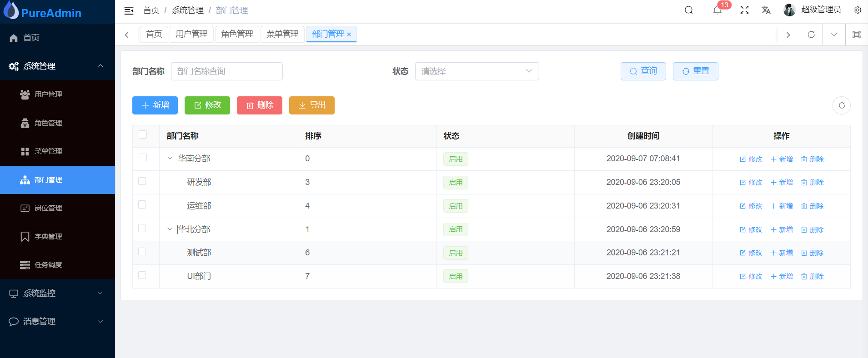This screenshot has width=868, height=358.
Task: Check the 运维部 row checkbox
Action: (x=142, y=204)
